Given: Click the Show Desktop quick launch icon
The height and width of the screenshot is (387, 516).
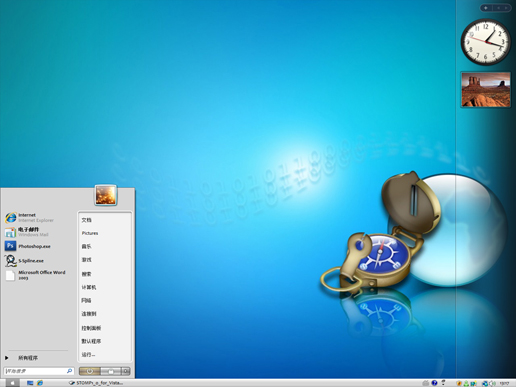Looking at the screenshot, I should 30,383.
